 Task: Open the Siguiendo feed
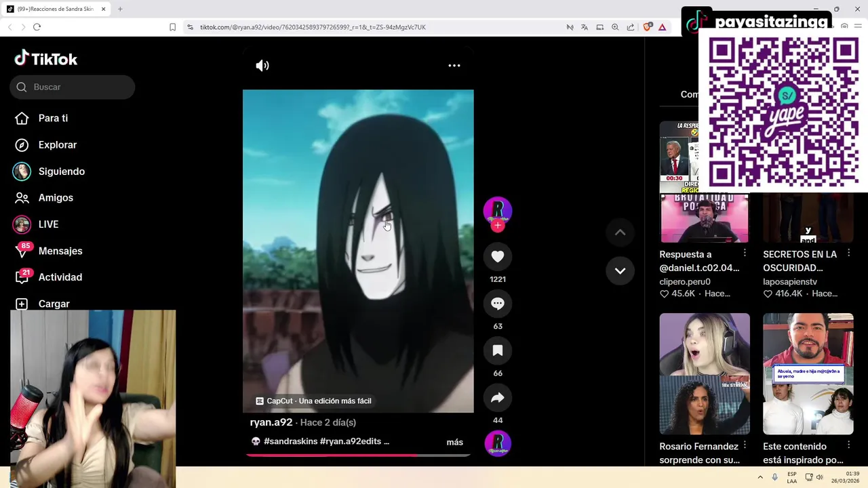tap(62, 171)
